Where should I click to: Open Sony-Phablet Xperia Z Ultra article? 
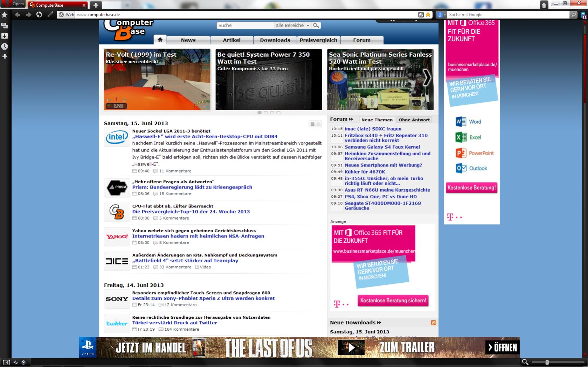[x=203, y=298]
